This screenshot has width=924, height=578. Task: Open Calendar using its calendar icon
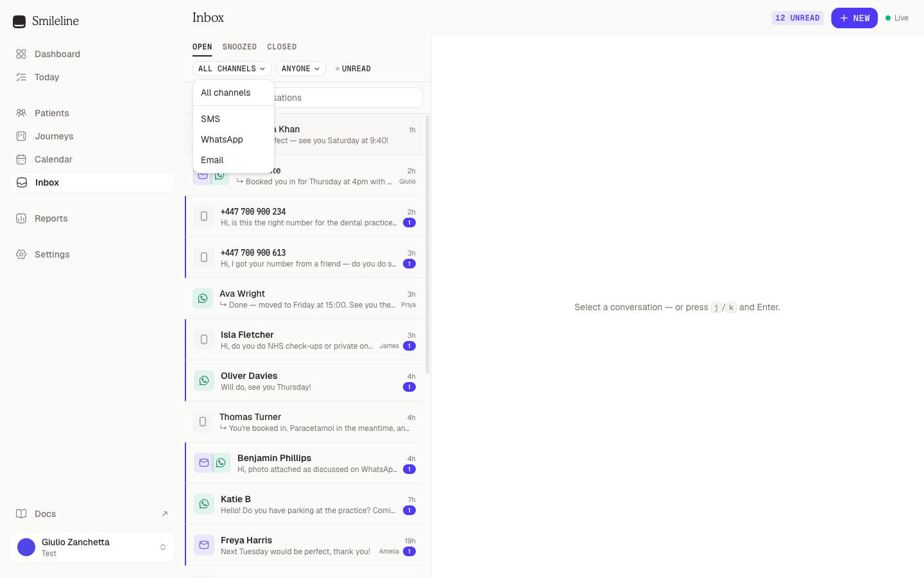[21, 159]
